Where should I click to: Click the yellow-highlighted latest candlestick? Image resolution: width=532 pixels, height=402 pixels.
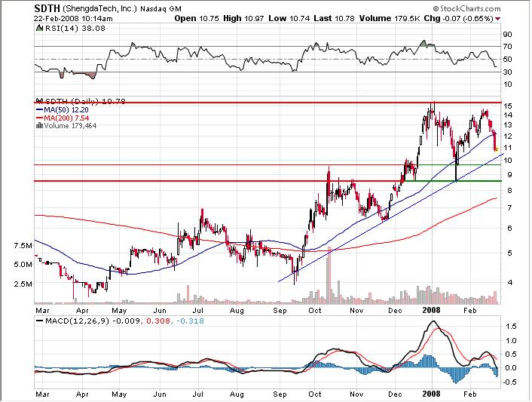point(497,149)
